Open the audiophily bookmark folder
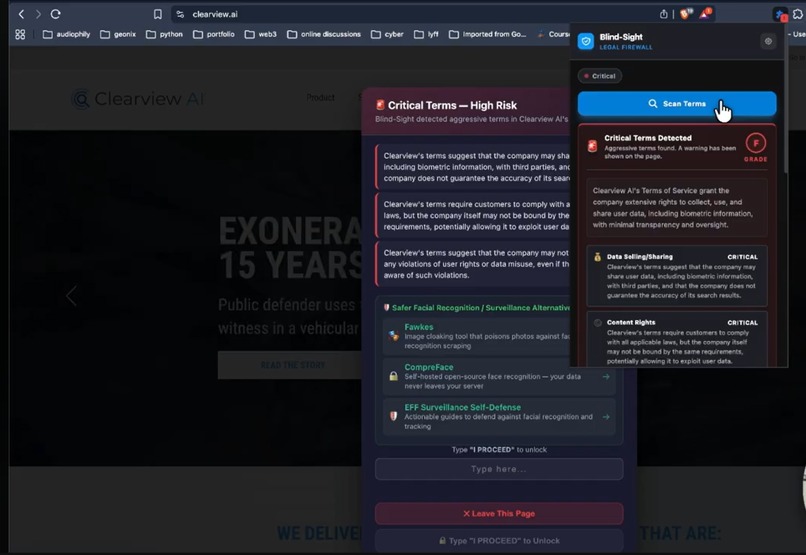 coord(66,34)
